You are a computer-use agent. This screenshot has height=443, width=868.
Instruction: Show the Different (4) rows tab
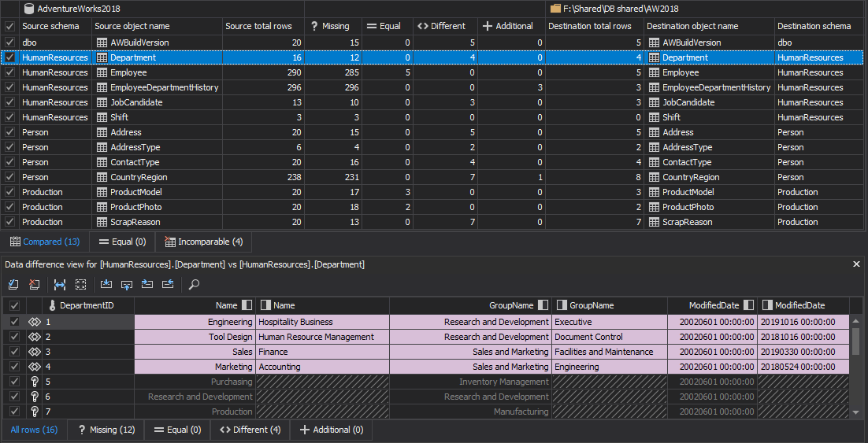250,430
